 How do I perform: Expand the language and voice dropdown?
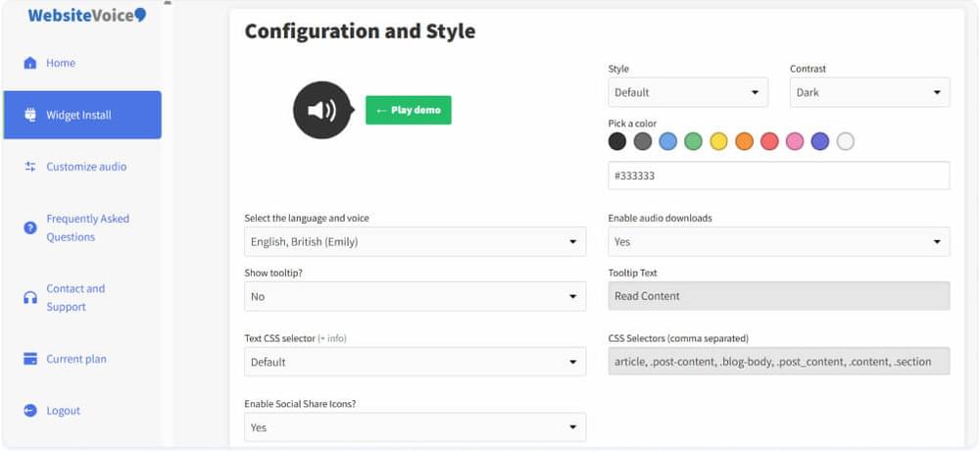pyautogui.click(x=415, y=241)
